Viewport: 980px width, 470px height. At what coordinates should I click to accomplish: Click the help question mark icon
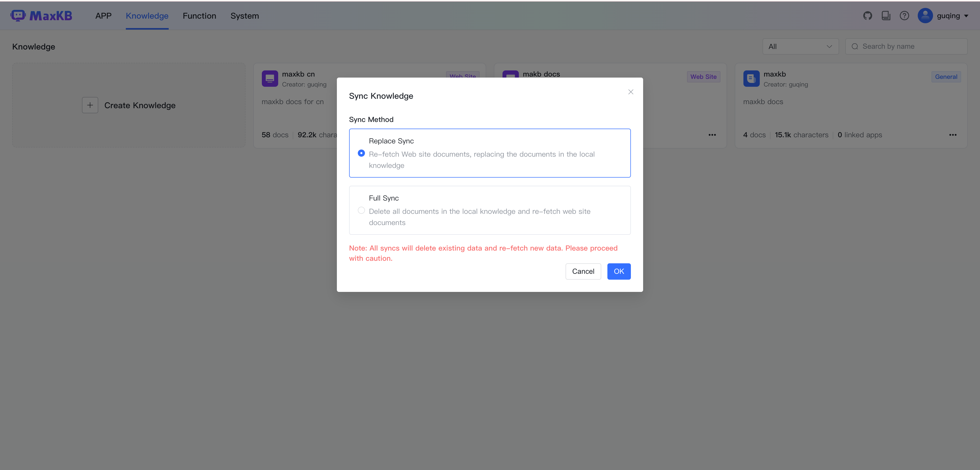(904, 16)
